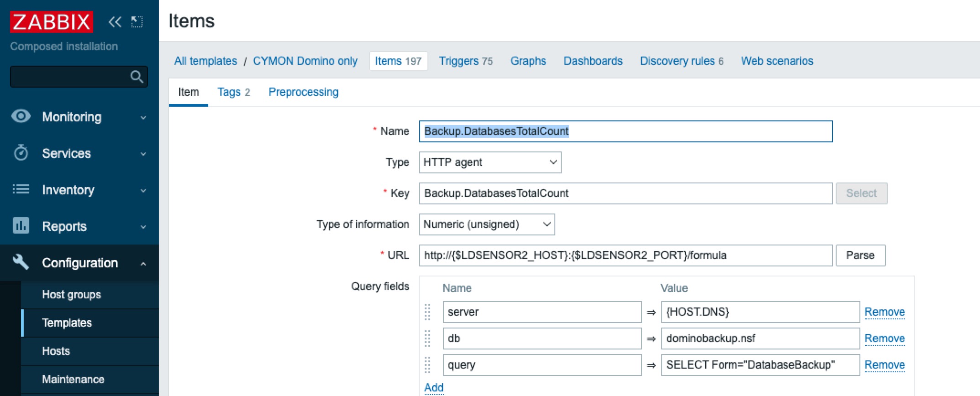The height and width of the screenshot is (396, 980).
Task: Switch to the Item tab
Action: pyautogui.click(x=189, y=92)
